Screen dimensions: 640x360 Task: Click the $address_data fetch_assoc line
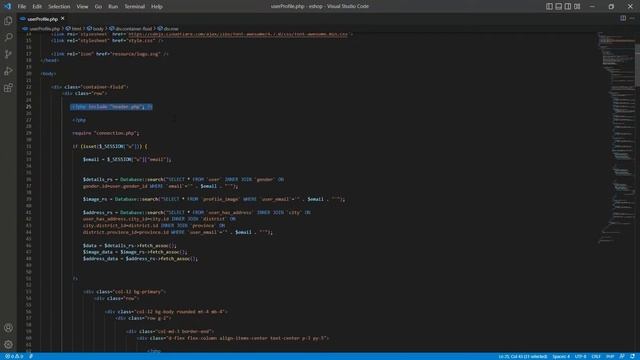pyautogui.click(x=140, y=259)
